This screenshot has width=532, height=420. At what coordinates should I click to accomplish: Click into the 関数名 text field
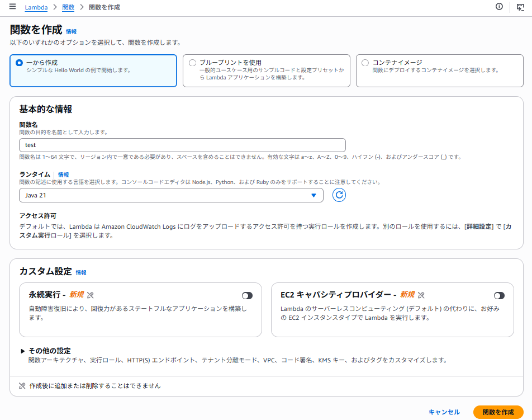pyautogui.click(x=182, y=145)
